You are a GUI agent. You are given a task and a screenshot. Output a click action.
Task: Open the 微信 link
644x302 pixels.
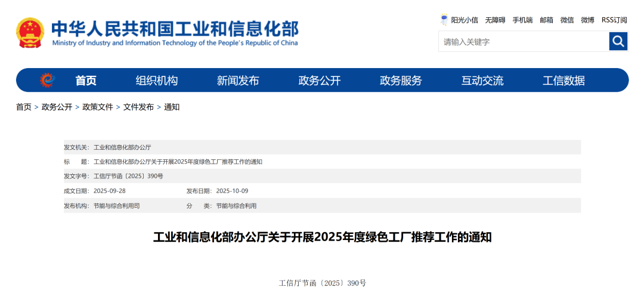[x=567, y=20]
